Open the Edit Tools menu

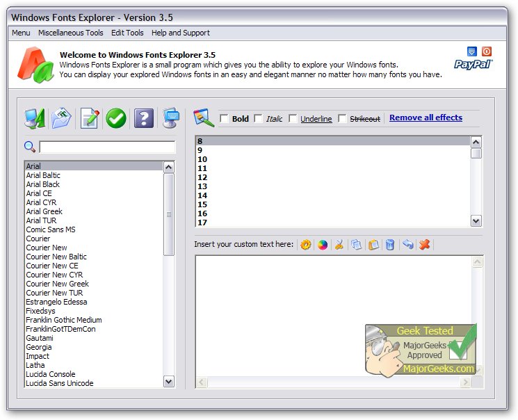(127, 33)
